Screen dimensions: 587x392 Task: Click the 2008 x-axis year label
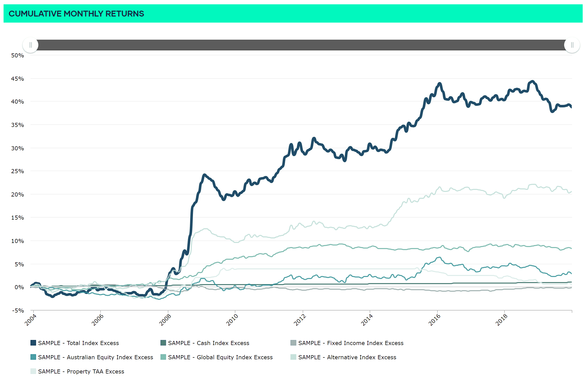[x=165, y=320]
